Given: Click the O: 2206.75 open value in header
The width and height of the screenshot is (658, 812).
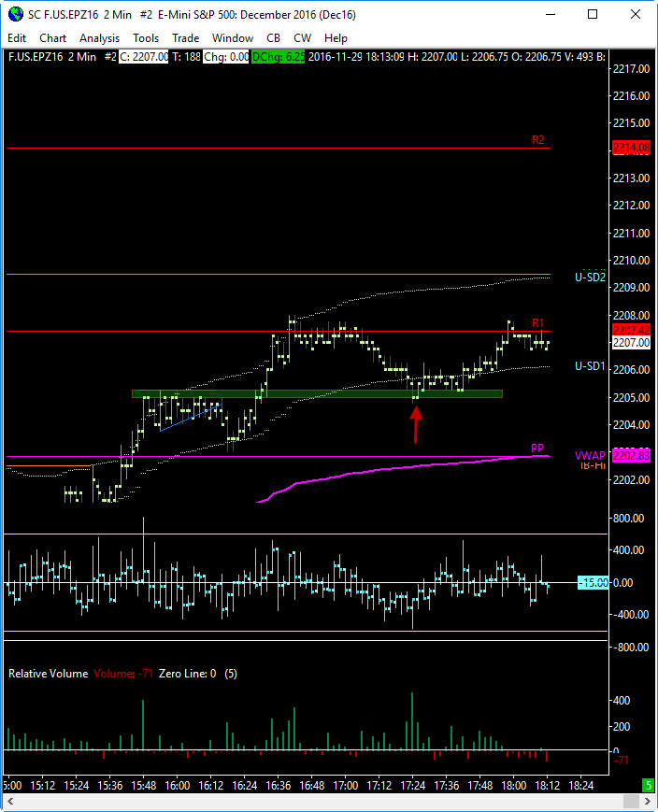Looking at the screenshot, I should point(536,57).
